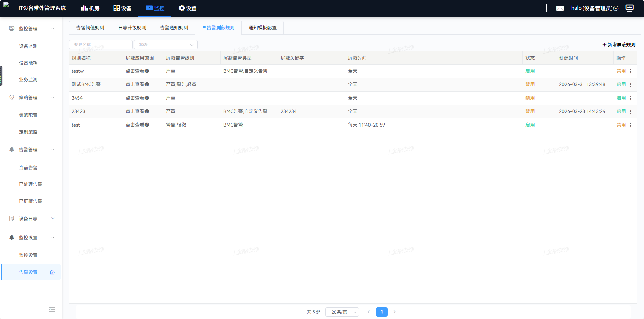Switch to the 告警阈值规则 tab

point(90,28)
